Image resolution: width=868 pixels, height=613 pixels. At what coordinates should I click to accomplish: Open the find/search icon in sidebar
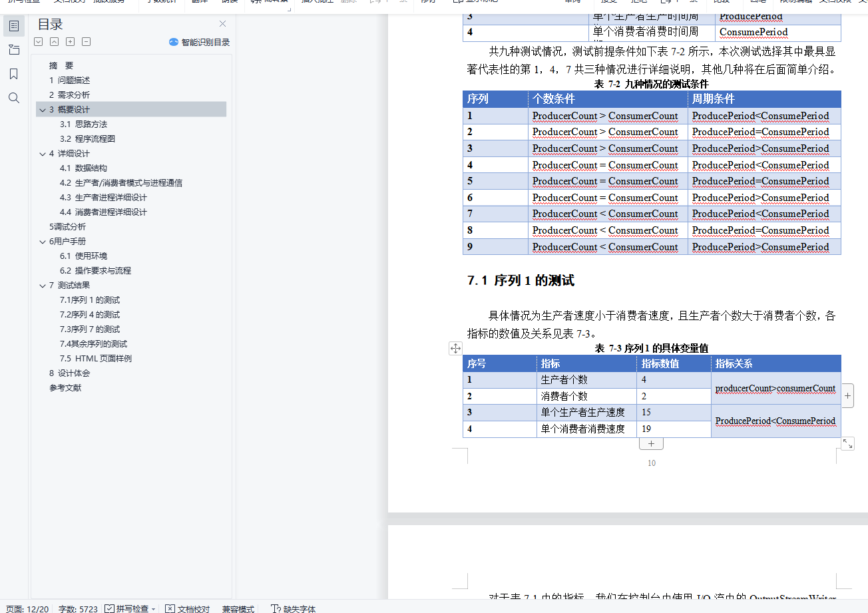click(14, 98)
